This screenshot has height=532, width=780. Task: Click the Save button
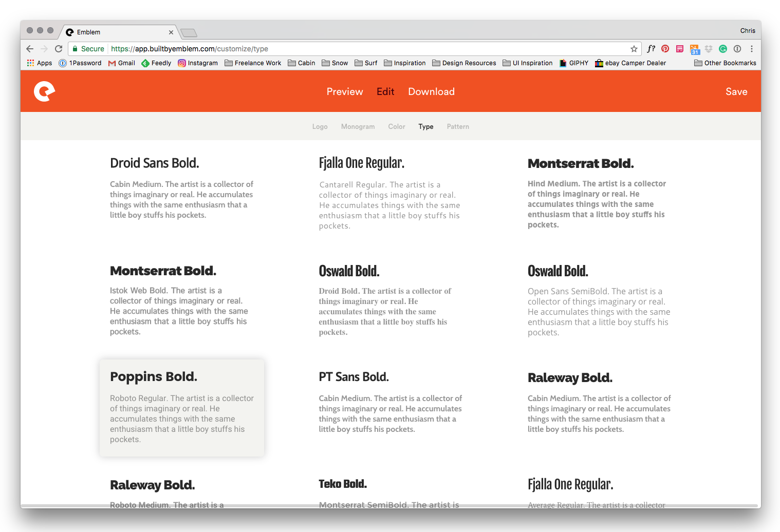(x=736, y=91)
